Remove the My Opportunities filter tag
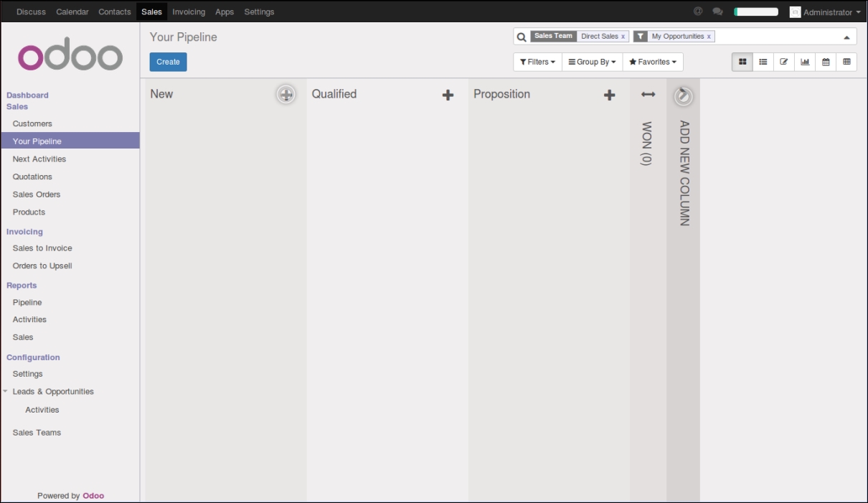Viewport: 868px width, 503px height. (x=709, y=37)
